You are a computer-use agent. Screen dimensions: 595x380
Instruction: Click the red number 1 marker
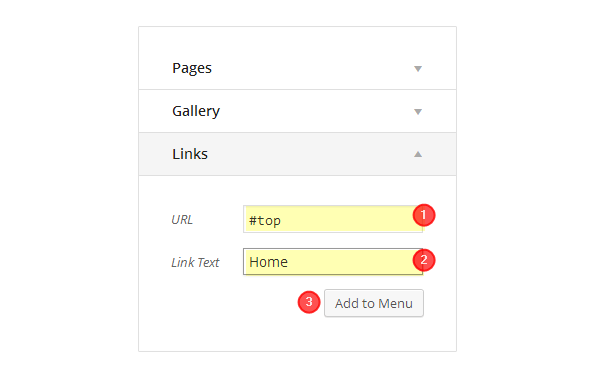424,215
